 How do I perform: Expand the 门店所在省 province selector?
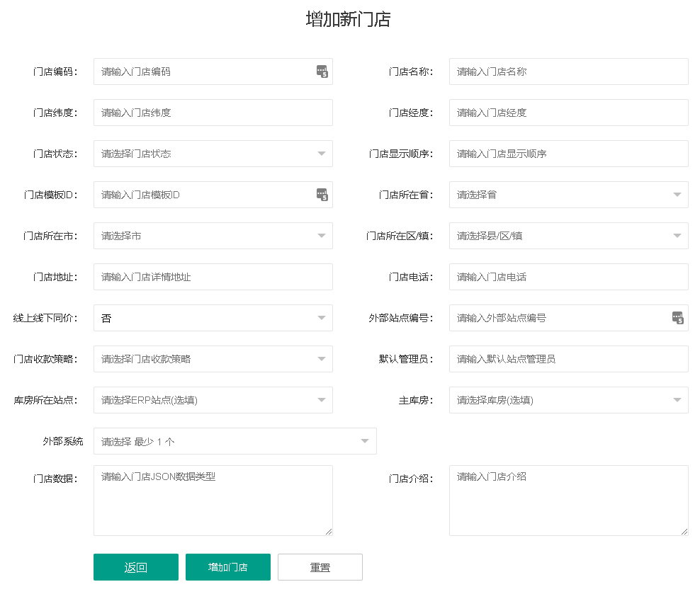568,195
